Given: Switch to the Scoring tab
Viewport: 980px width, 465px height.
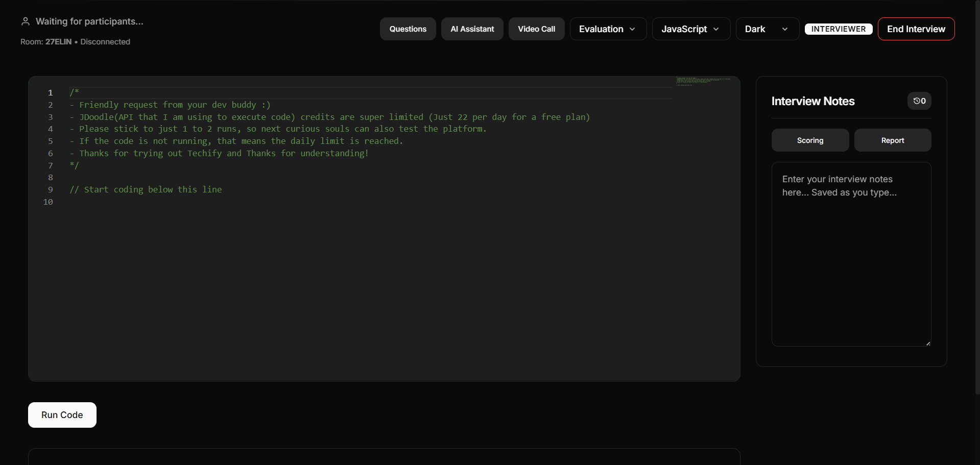Looking at the screenshot, I should click(x=810, y=140).
